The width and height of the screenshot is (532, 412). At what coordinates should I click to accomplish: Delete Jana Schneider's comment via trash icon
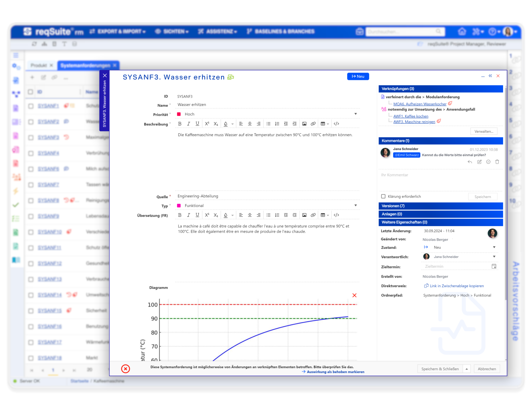[x=497, y=162]
